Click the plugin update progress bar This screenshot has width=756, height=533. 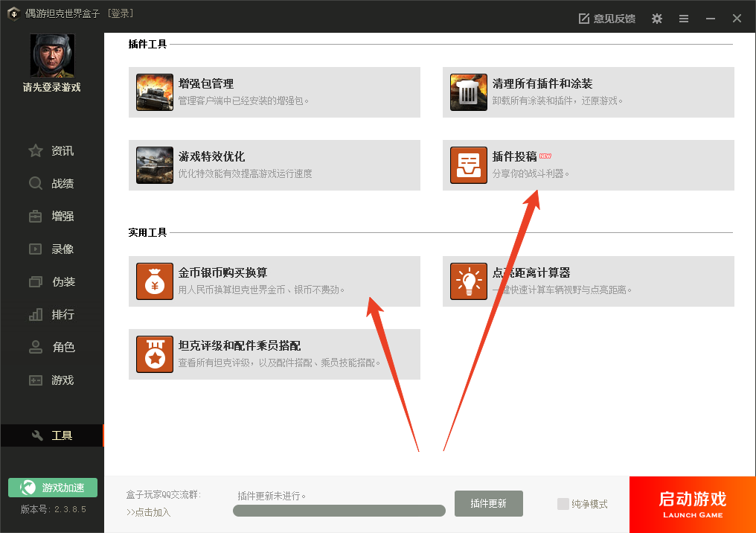339,511
